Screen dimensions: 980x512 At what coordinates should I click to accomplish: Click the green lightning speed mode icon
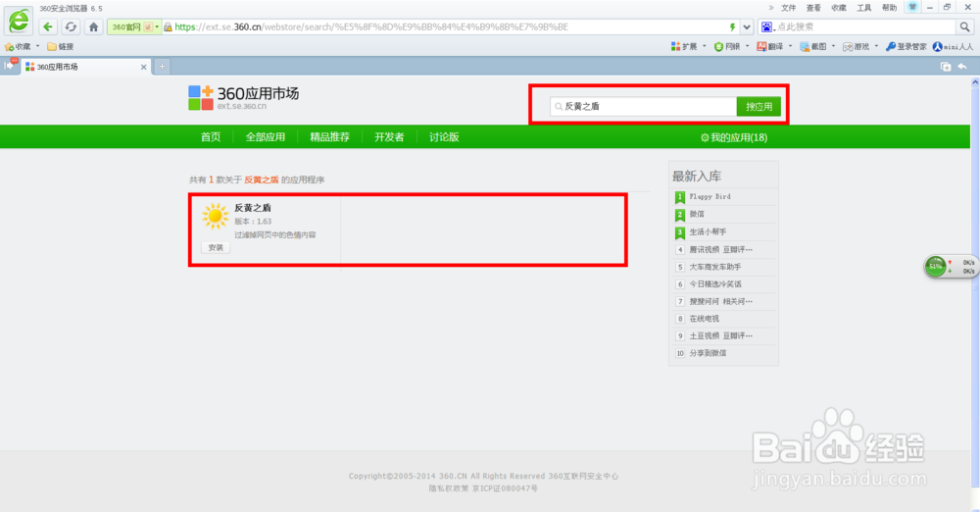(x=732, y=26)
